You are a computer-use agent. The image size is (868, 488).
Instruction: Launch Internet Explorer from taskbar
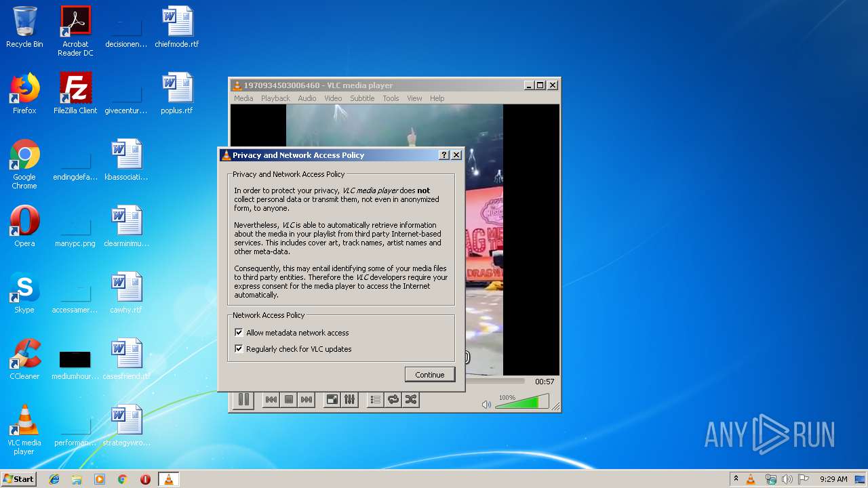54,479
